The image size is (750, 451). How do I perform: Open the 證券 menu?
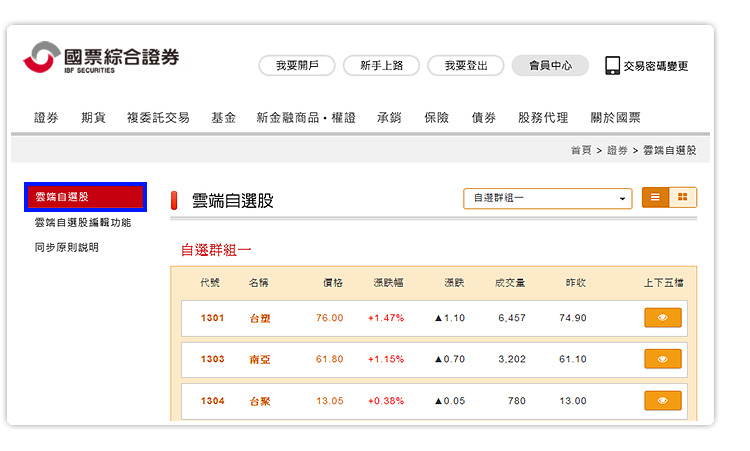46,118
